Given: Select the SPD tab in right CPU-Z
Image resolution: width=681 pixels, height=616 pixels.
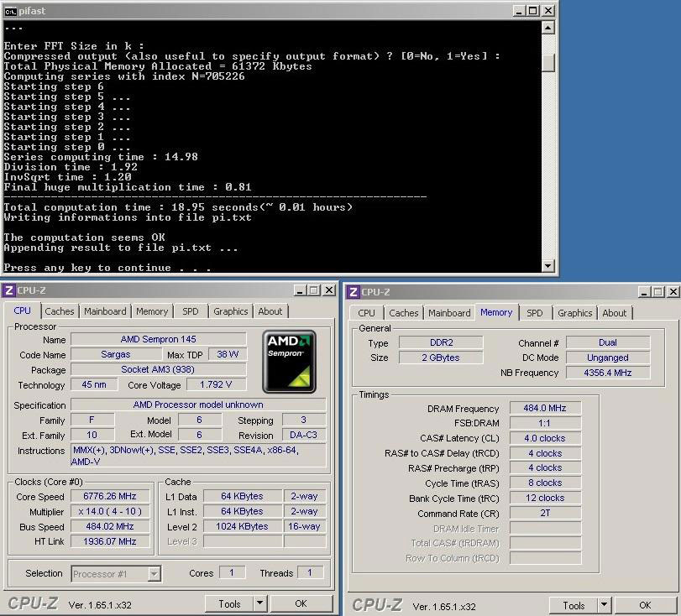Looking at the screenshot, I should point(535,313).
